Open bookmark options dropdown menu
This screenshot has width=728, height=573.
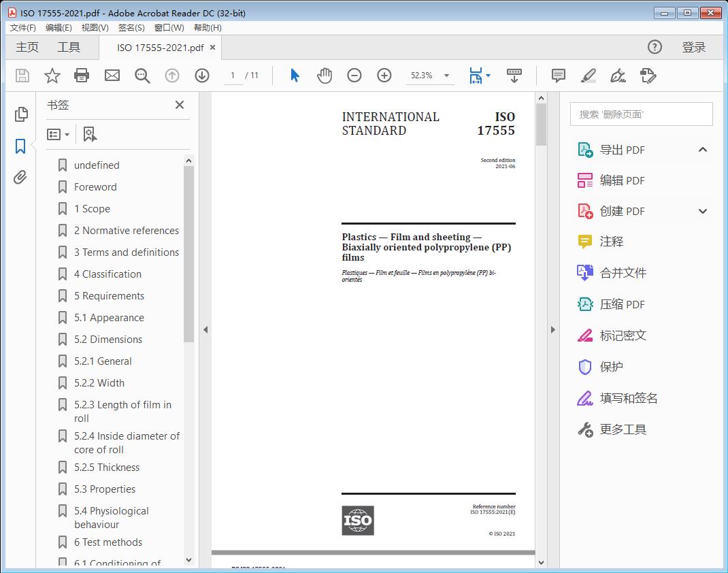[x=59, y=135]
